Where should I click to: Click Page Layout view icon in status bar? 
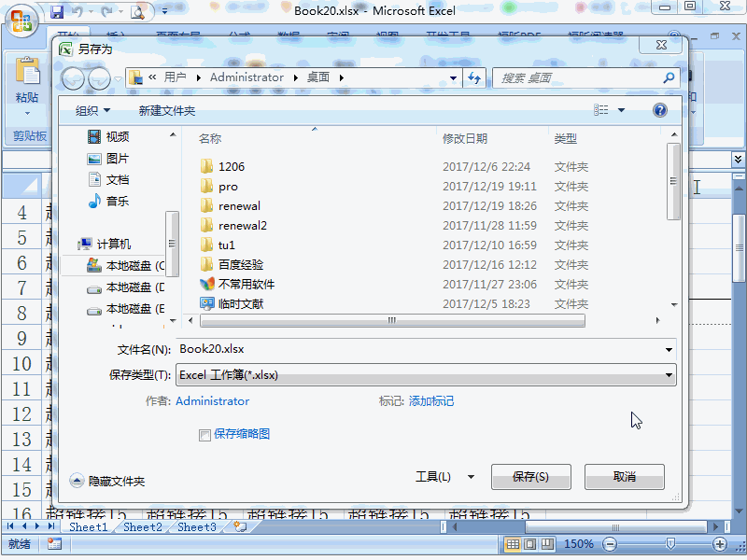tap(529, 544)
